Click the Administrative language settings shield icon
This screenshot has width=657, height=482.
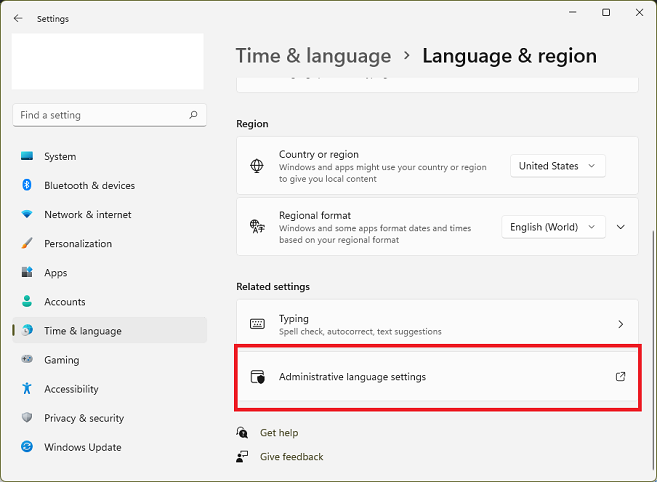258,377
